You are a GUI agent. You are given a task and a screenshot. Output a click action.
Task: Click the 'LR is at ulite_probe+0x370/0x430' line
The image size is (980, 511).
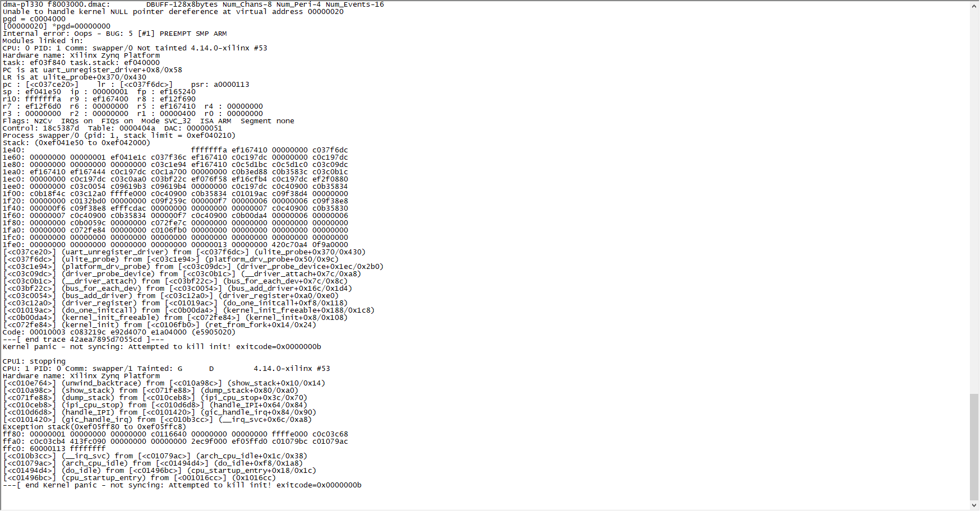tap(75, 77)
